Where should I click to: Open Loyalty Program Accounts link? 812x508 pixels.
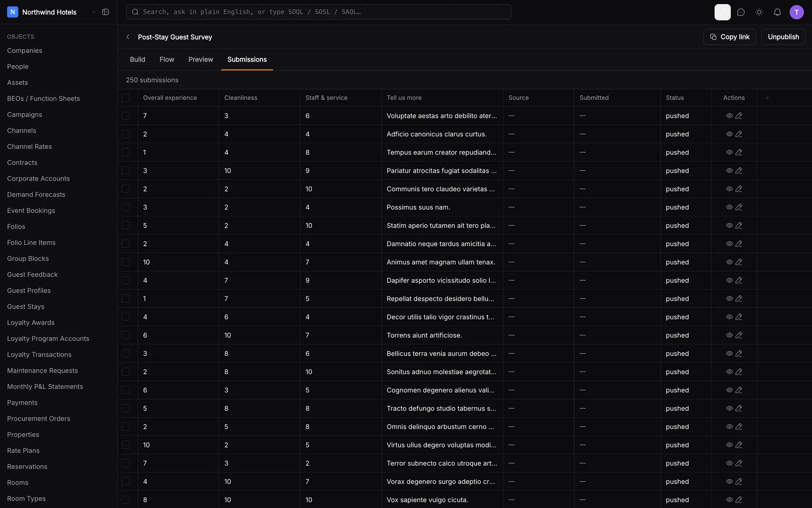[48, 339]
